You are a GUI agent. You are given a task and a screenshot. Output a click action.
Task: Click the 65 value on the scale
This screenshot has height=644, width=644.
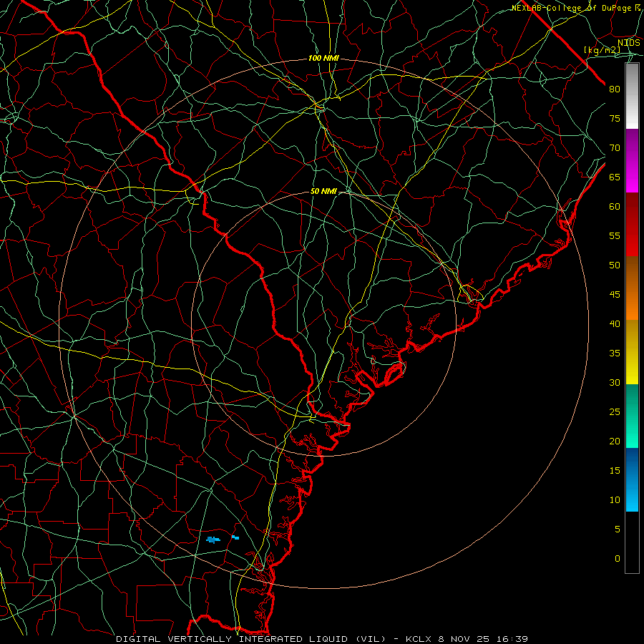tap(615, 177)
